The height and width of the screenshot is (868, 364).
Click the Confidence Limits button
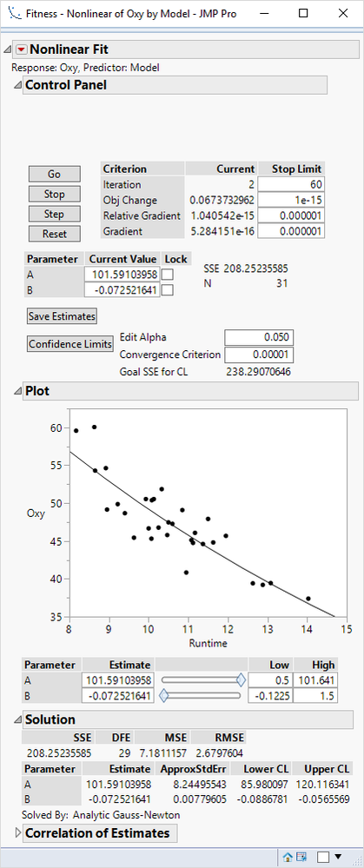click(70, 344)
